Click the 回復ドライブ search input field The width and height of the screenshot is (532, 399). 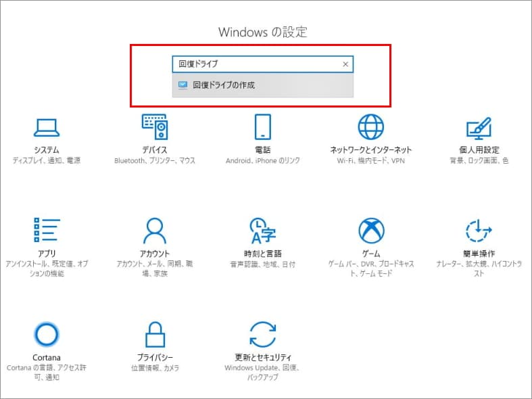point(262,64)
